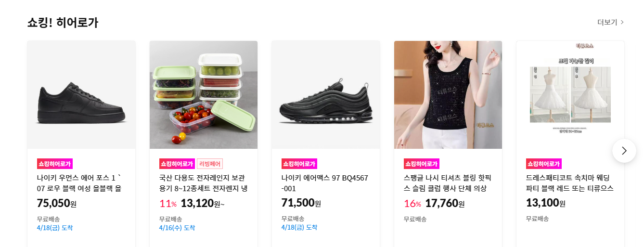The height and width of the screenshot is (247, 644).
Task: Click the 쇼킹히어로가 badge on the petticoat item
Action: pos(544,164)
